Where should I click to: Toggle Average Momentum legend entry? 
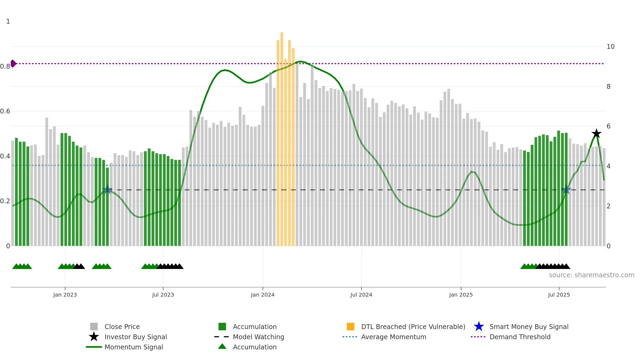(384, 337)
